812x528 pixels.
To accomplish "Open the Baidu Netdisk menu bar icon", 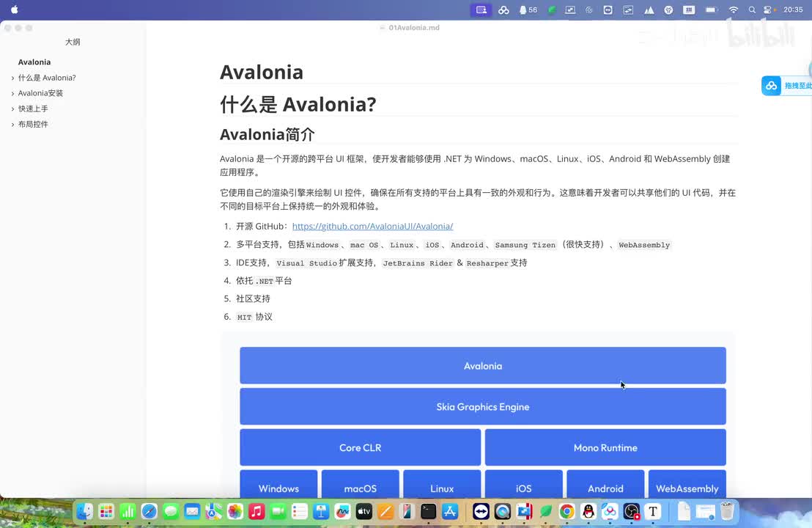I will point(503,10).
